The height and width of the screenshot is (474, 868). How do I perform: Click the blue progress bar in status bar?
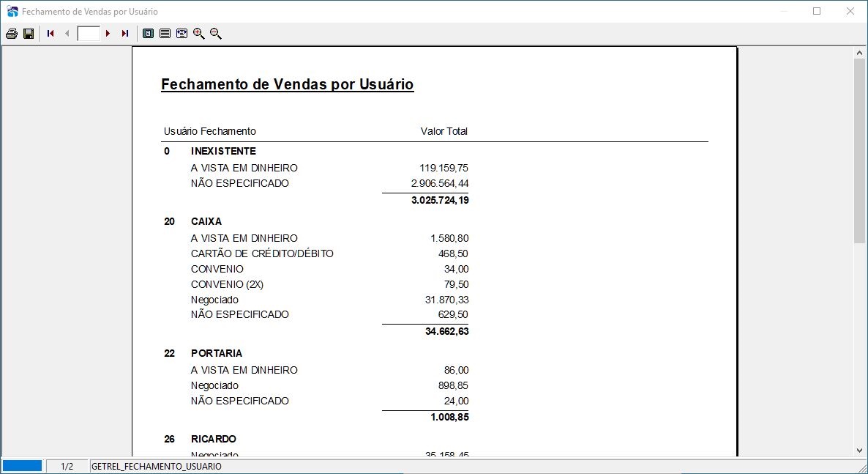pyautogui.click(x=22, y=466)
